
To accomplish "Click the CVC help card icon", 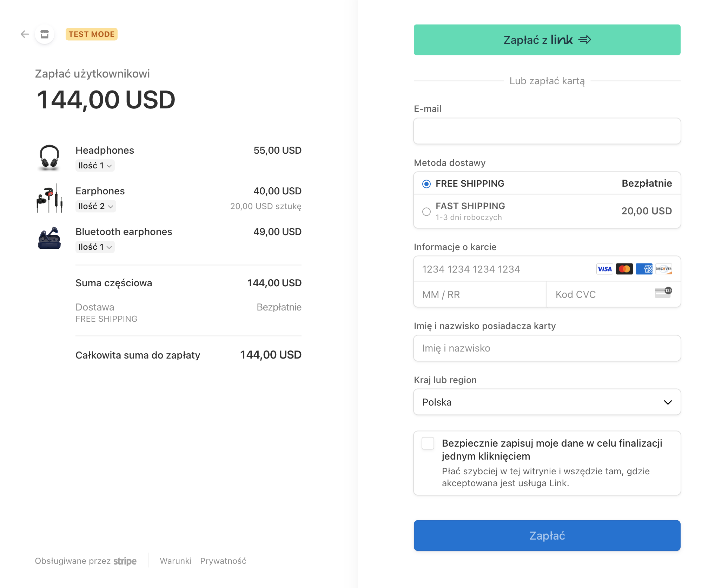I will (x=663, y=292).
